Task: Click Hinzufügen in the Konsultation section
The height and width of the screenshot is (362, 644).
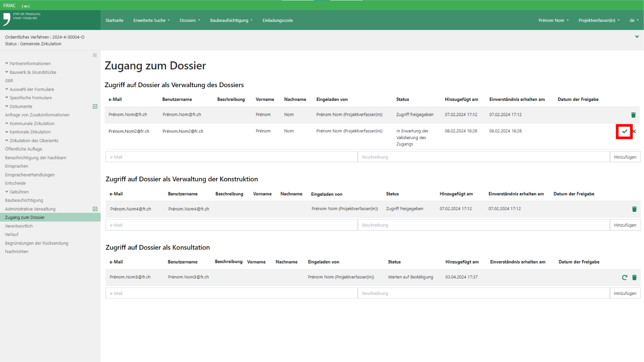Action: pos(625,294)
